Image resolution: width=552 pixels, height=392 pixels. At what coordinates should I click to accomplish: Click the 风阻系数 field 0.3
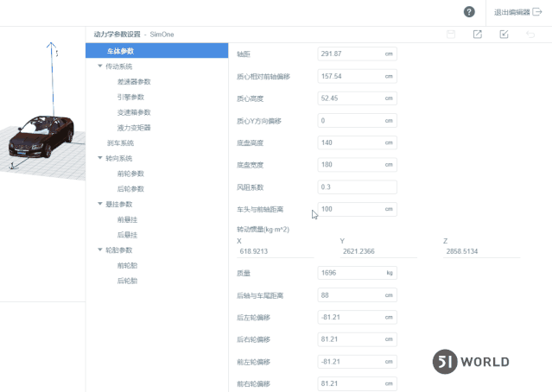point(357,187)
